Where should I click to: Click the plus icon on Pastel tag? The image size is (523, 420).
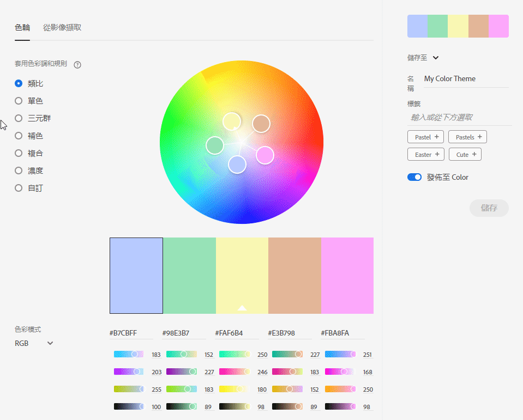pyautogui.click(x=436, y=137)
